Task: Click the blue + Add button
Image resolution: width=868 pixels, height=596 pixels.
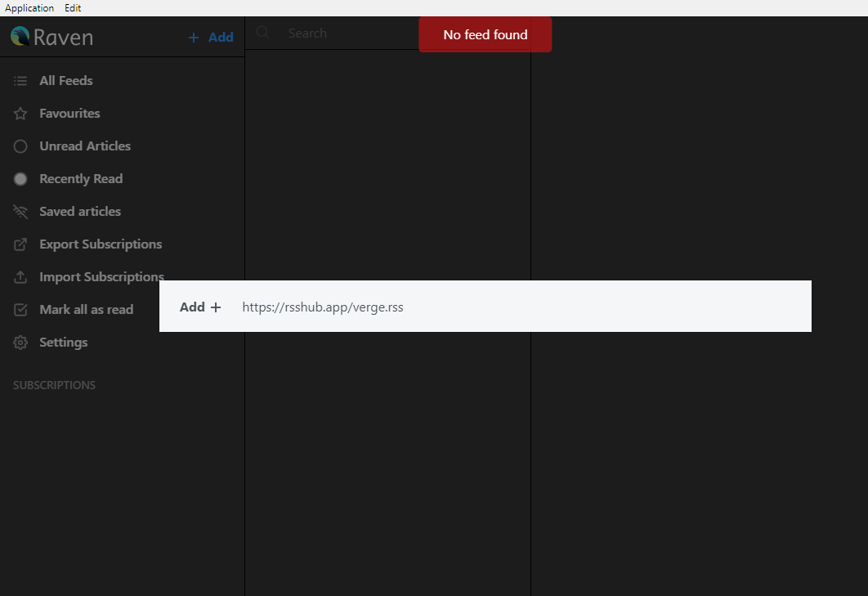Action: tap(210, 37)
